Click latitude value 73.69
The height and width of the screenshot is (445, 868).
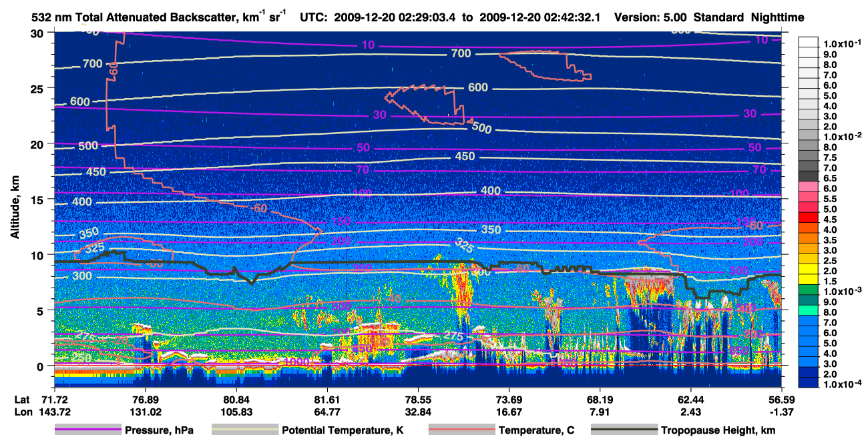pyautogui.click(x=509, y=400)
